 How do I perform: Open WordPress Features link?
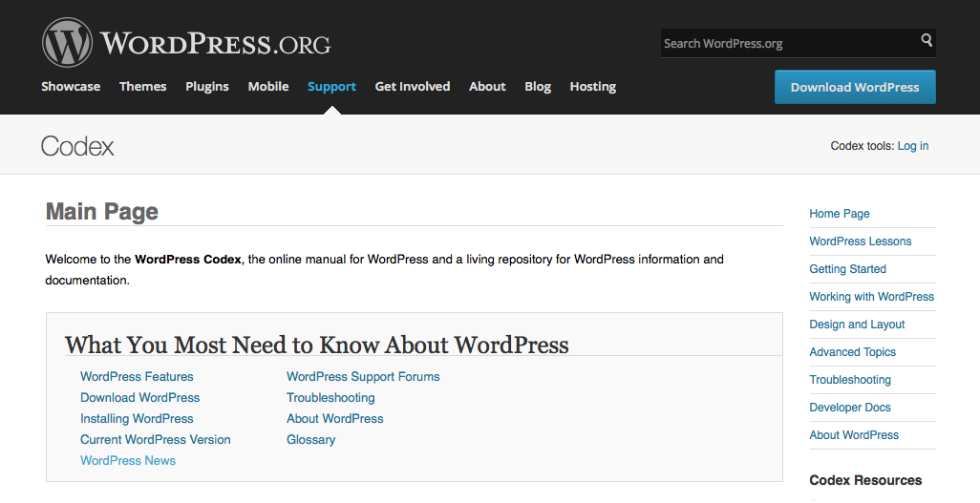[137, 377]
